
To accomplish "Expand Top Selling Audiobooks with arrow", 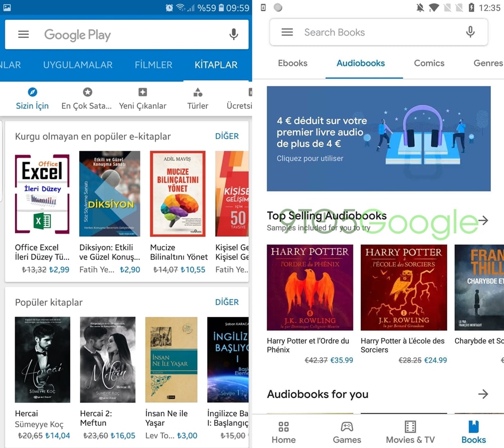I will click(x=483, y=220).
